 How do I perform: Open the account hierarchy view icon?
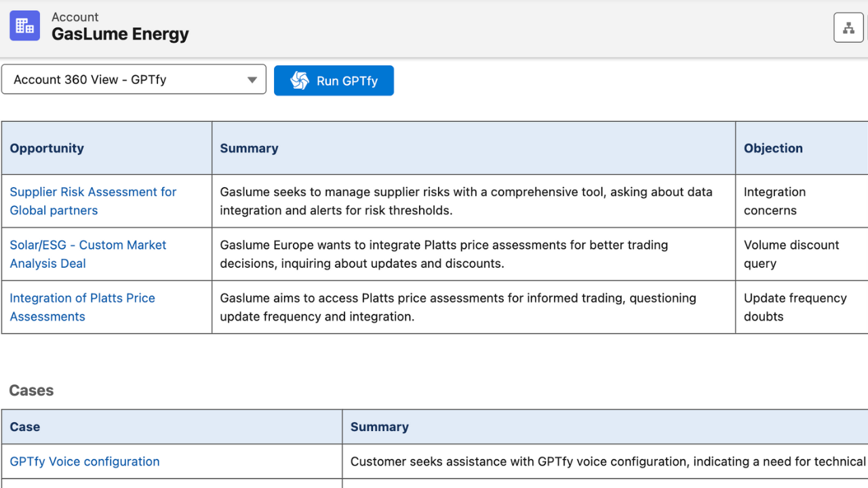(848, 28)
